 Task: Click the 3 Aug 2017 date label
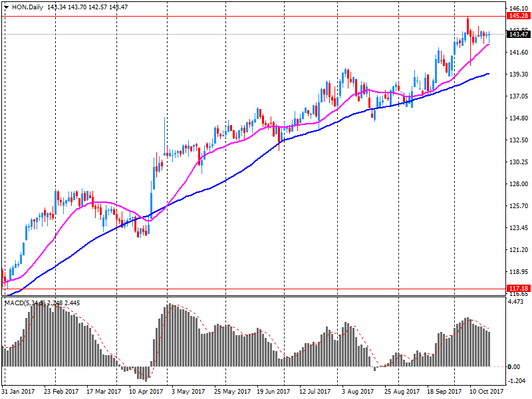tap(358, 391)
